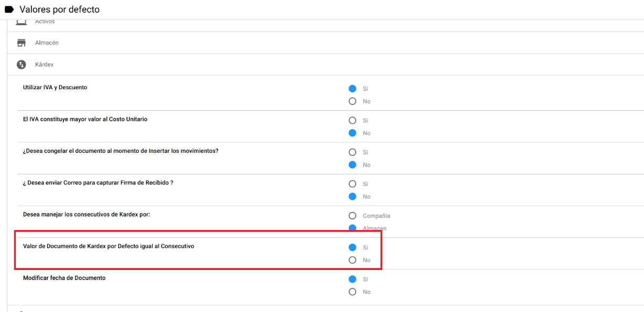Screen dimensions: 644x312
Task: Select No for IVA mayor valor Costo Unitario
Action: click(352, 133)
